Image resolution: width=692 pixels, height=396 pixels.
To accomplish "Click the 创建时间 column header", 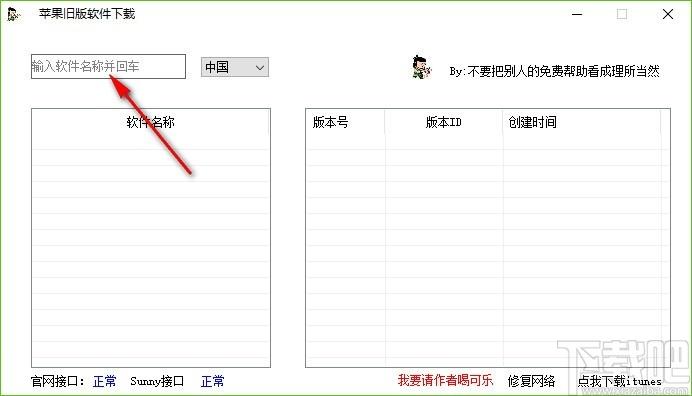I will coord(582,122).
